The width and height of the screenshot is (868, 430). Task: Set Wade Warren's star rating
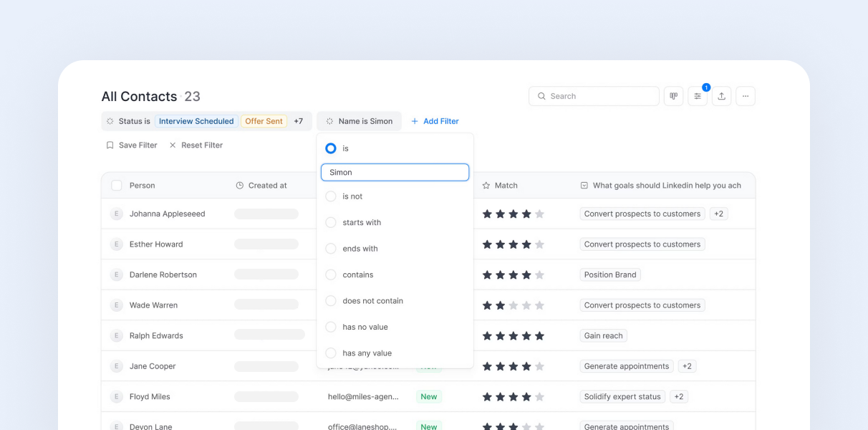(513, 305)
